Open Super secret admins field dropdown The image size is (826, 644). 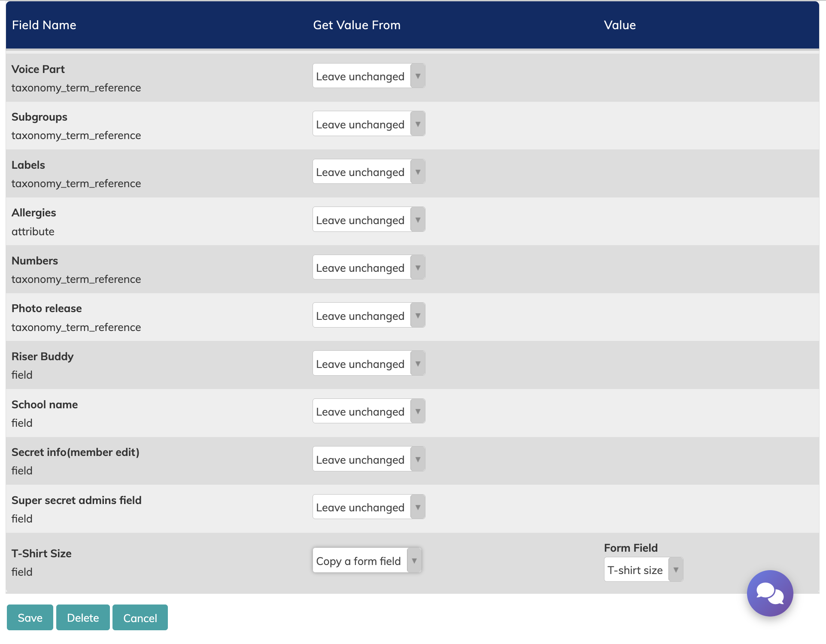point(368,507)
